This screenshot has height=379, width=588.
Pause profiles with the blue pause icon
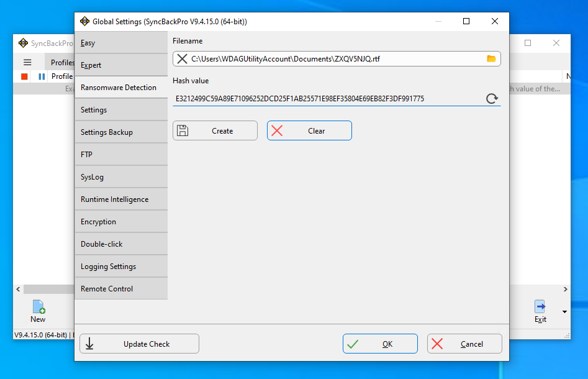click(x=42, y=76)
